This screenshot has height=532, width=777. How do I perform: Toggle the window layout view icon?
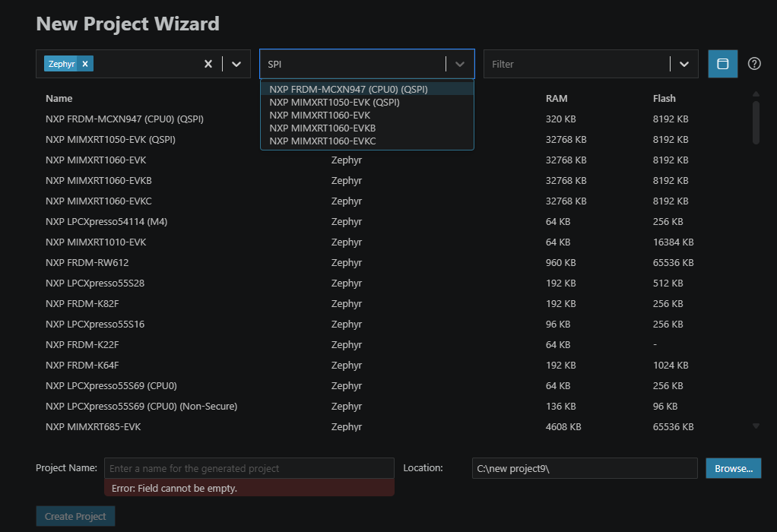(x=722, y=64)
